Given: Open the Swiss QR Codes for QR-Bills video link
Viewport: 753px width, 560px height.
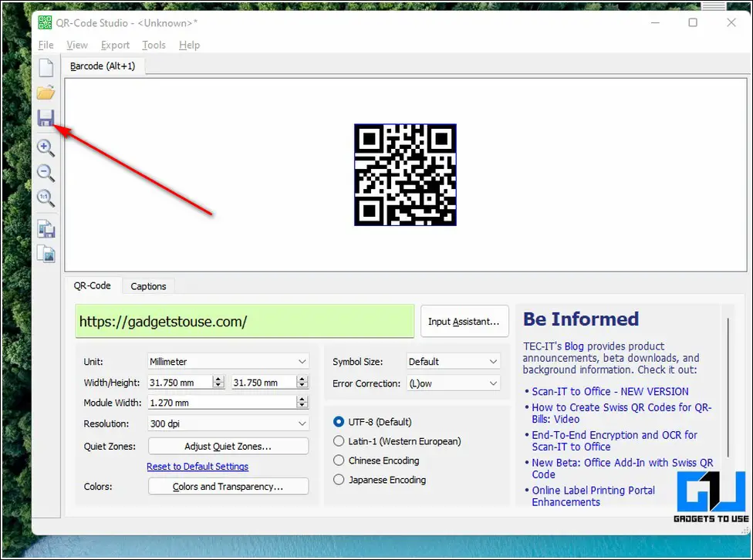Looking at the screenshot, I should (621, 413).
